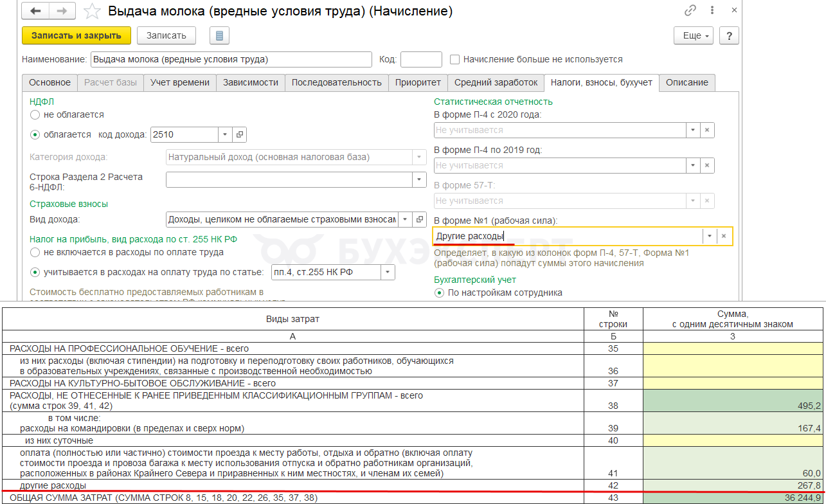Open the Налоги, взносы, бухучет tab
This screenshot has height=504, width=826.
click(x=602, y=82)
